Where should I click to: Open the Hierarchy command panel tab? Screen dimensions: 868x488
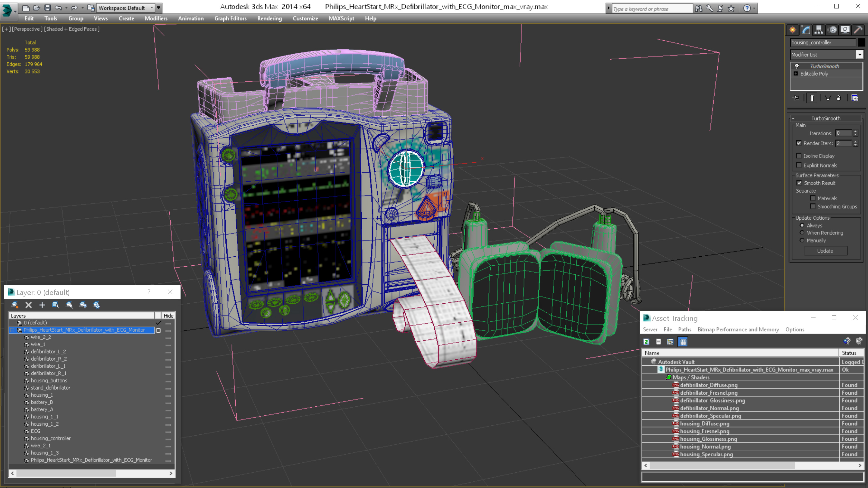(819, 30)
